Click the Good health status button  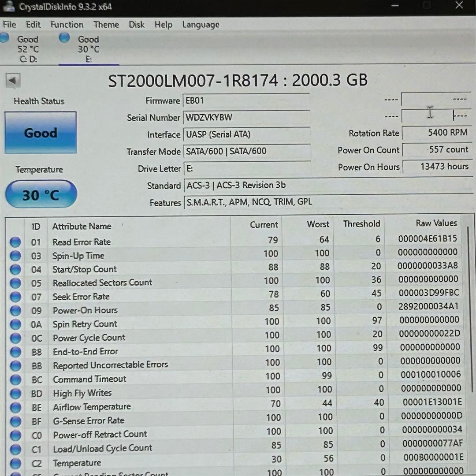pyautogui.click(x=41, y=132)
